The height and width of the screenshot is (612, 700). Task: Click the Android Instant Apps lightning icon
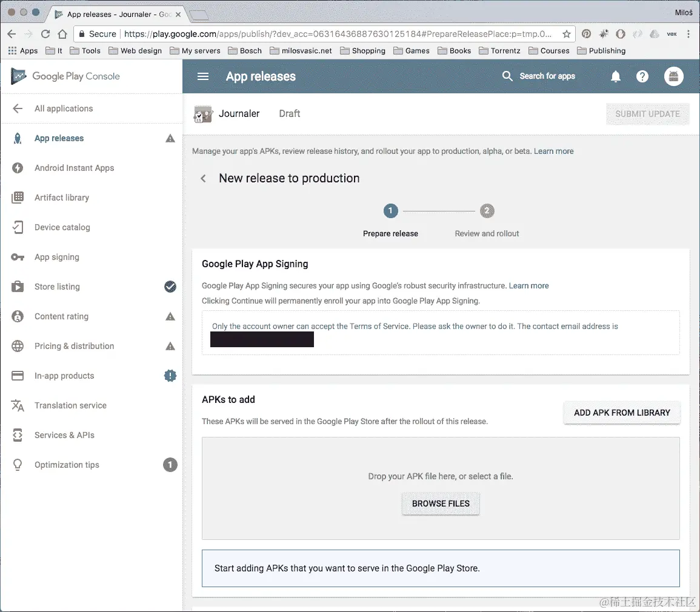pyautogui.click(x=18, y=168)
